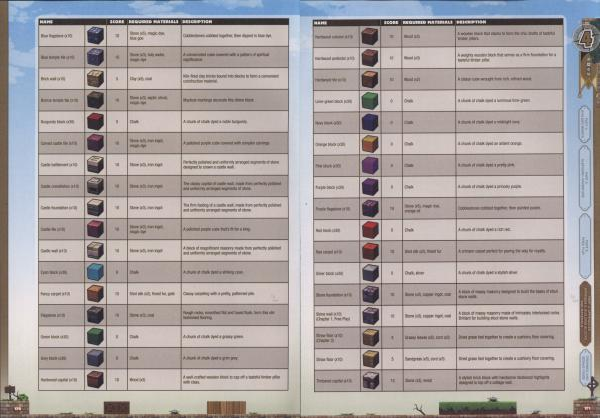Select the Purple block cube icon
Screen dimensions: 600x418
[370, 187]
